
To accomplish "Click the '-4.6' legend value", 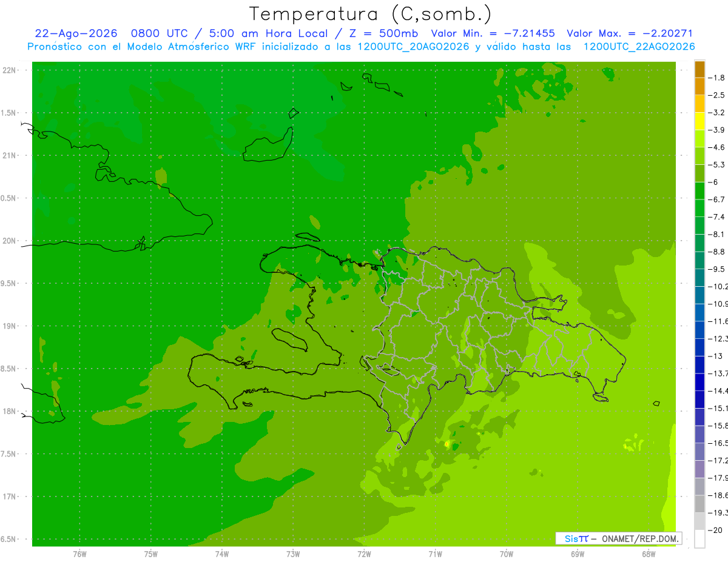I will (x=716, y=147).
